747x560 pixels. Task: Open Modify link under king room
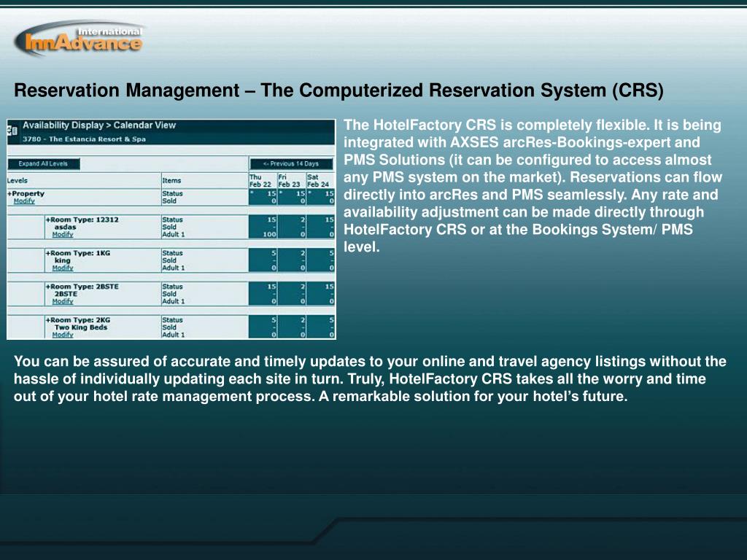click(x=63, y=268)
